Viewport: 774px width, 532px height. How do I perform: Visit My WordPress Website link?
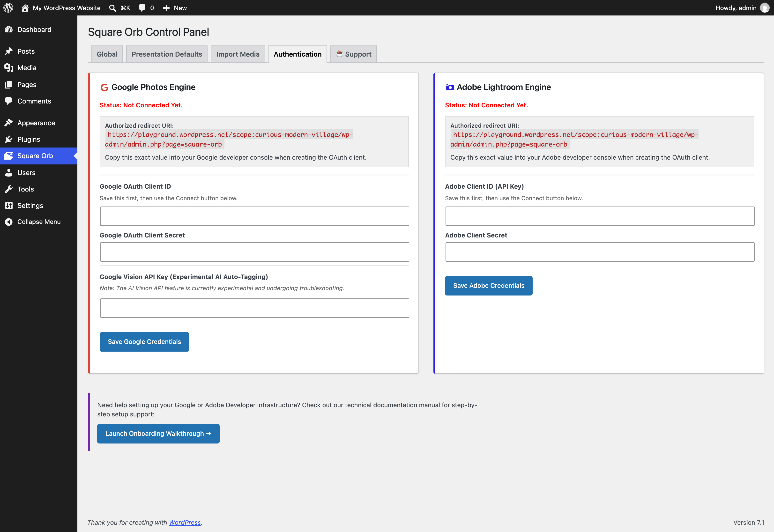(x=61, y=8)
